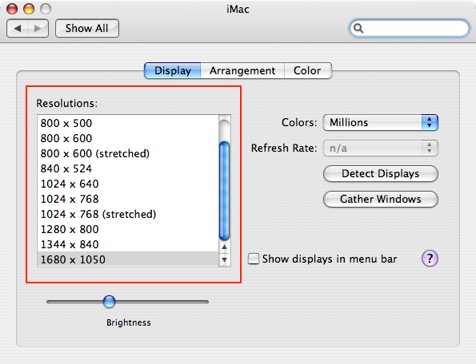Viewport: 476px width, 364px height.
Task: Click the blue resolution list scrollbar thumb
Action: click(x=225, y=190)
